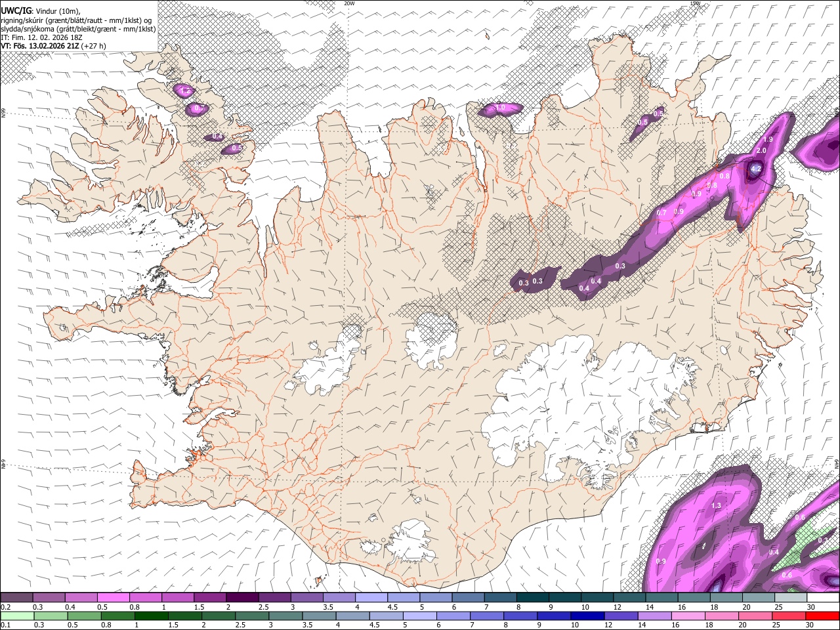Click the deep blue swatch at 10 on the lower scale
The width and height of the screenshot is (840, 630).
[587, 616]
